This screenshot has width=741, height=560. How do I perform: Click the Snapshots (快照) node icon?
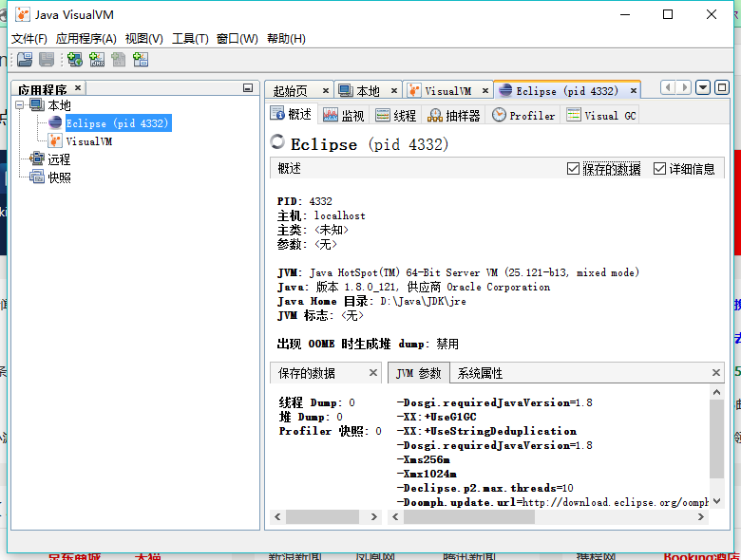point(37,177)
